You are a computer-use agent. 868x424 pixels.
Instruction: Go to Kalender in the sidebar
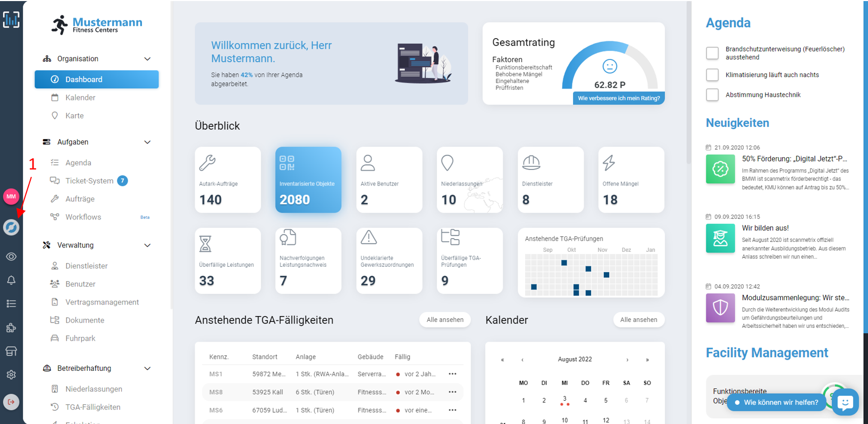point(80,97)
